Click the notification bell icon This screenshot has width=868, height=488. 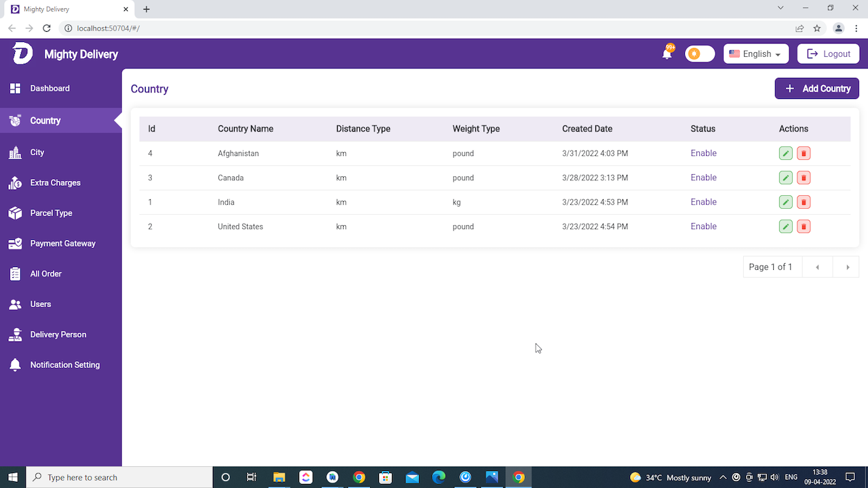click(667, 54)
